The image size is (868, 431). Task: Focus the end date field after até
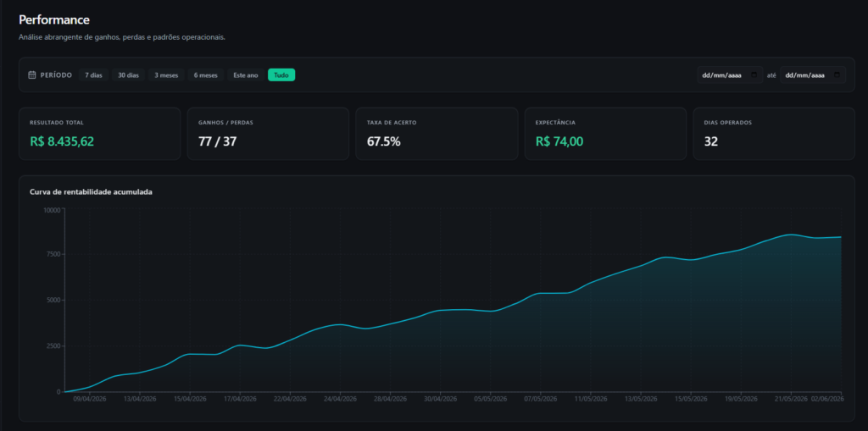click(813, 75)
